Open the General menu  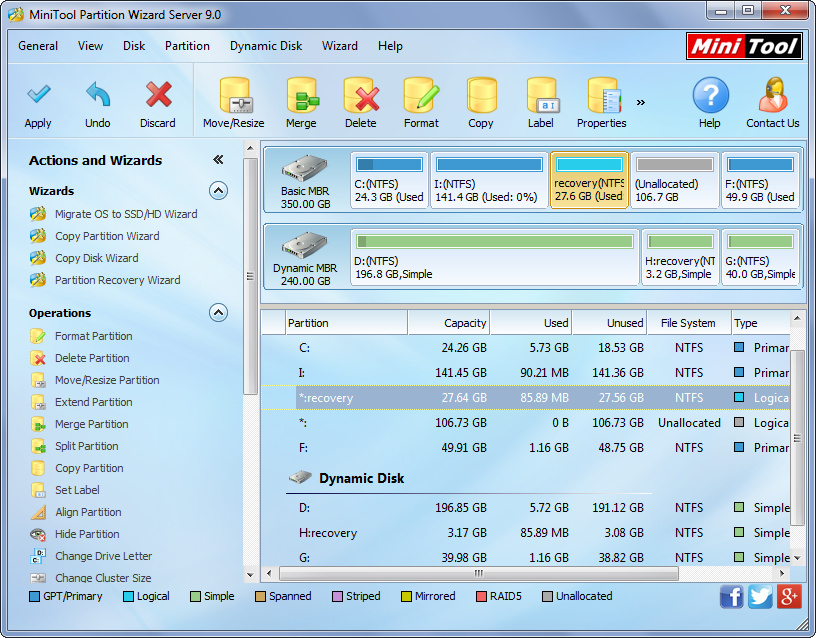[38, 46]
